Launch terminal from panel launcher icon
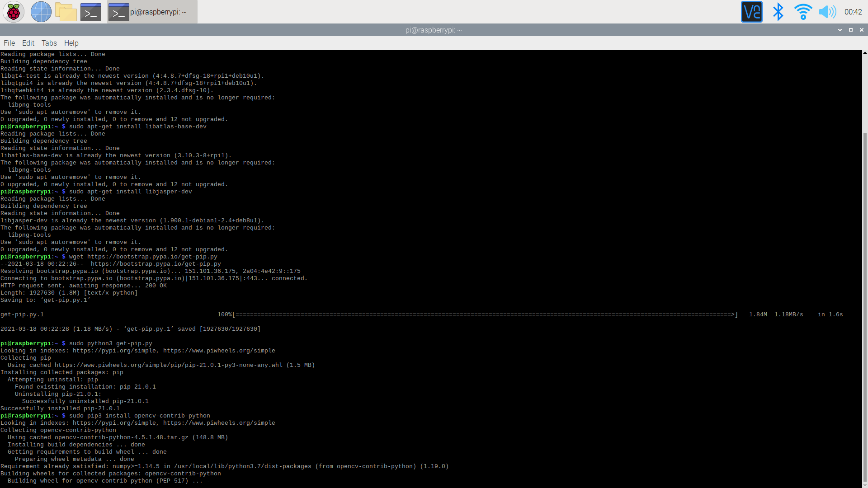 91,12
